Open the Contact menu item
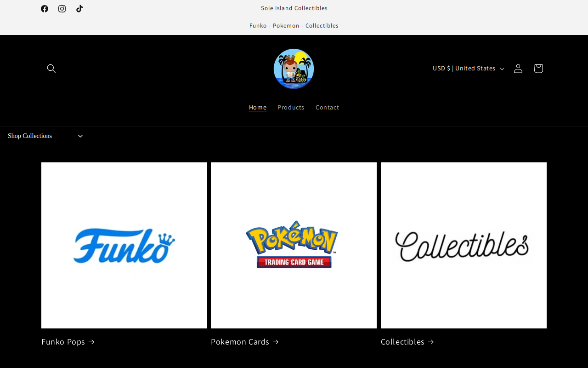This screenshot has width=588, height=368. (328, 108)
